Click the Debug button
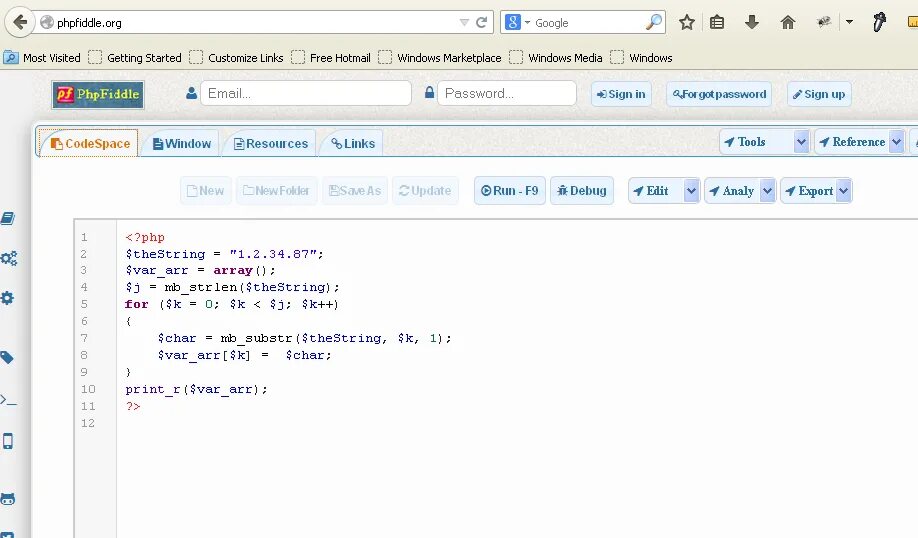 click(x=582, y=191)
